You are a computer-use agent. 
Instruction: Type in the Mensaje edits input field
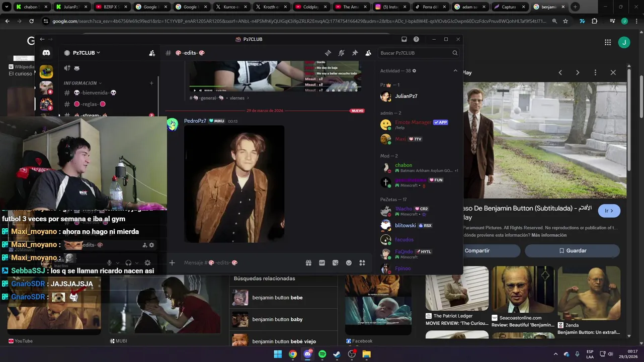[242, 262]
